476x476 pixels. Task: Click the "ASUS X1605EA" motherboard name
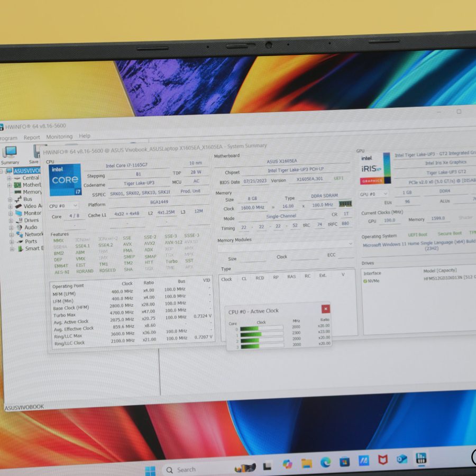tap(282, 161)
